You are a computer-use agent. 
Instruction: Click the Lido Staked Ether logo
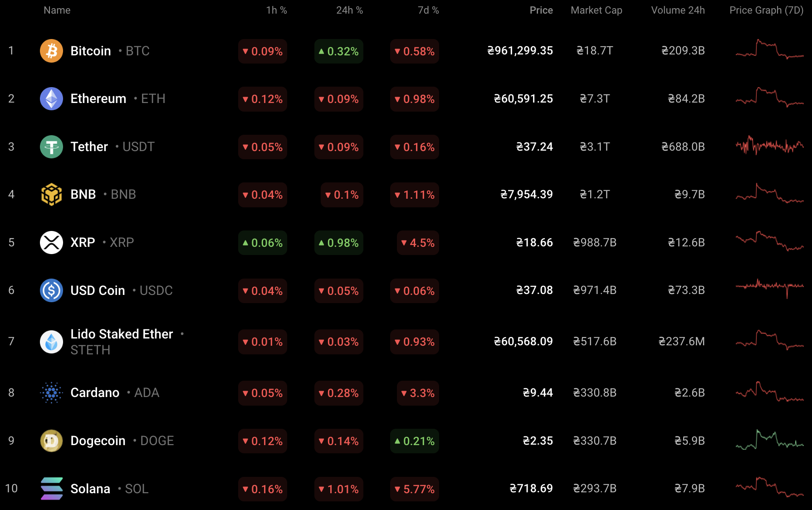51,342
